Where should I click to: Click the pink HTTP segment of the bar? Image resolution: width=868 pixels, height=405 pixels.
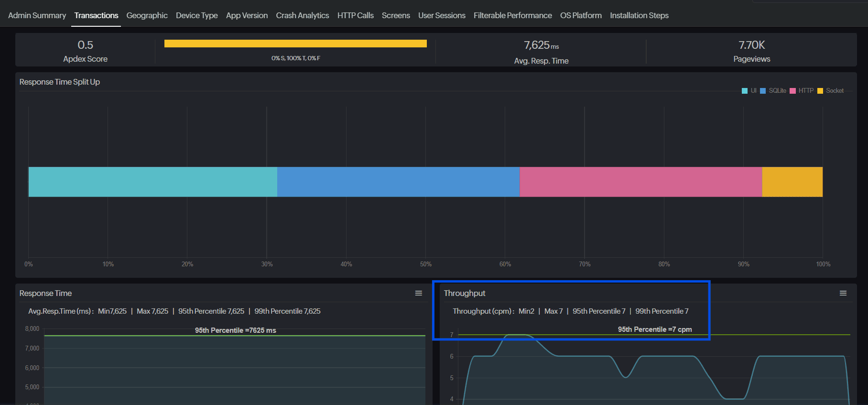(x=640, y=182)
